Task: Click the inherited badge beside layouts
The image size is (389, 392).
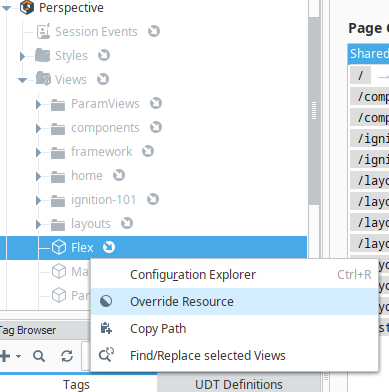Action: click(x=127, y=223)
